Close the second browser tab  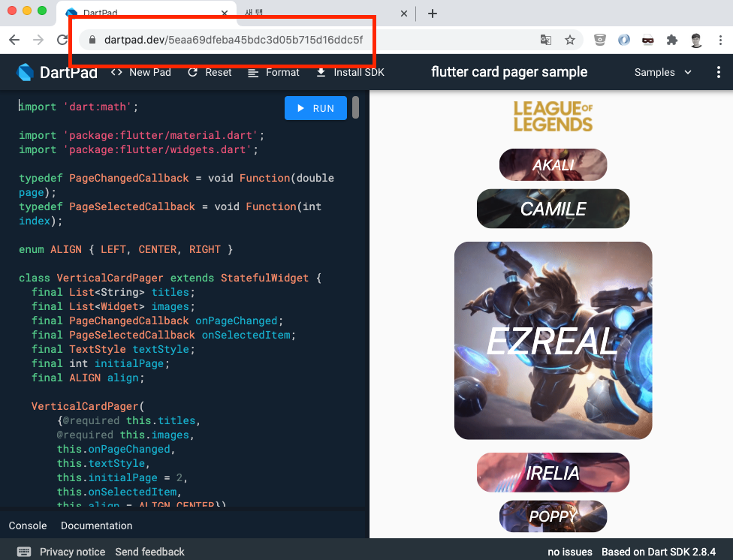[404, 14]
